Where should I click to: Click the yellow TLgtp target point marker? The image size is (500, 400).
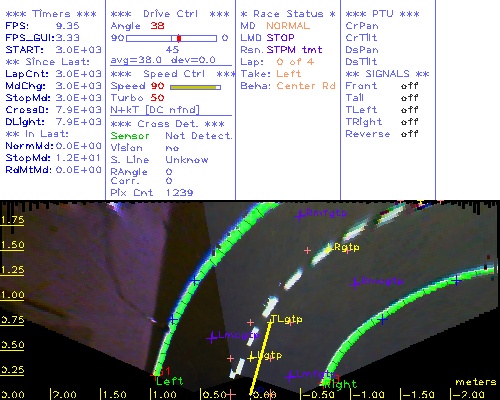tap(270, 321)
